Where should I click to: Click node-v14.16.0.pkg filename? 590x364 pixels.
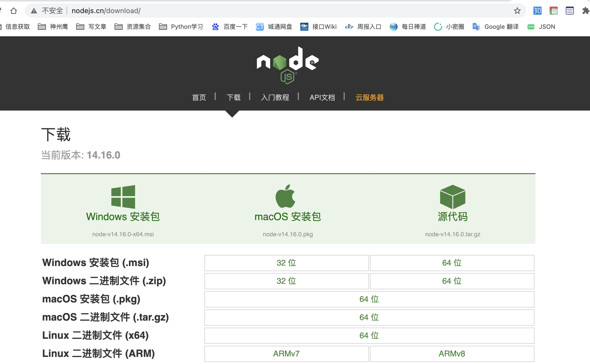(288, 234)
